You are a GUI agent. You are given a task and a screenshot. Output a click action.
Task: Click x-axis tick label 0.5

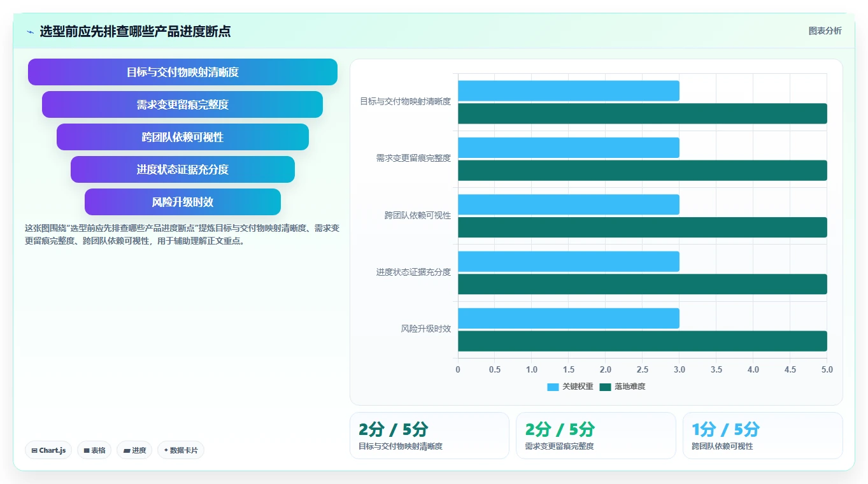[x=495, y=369]
